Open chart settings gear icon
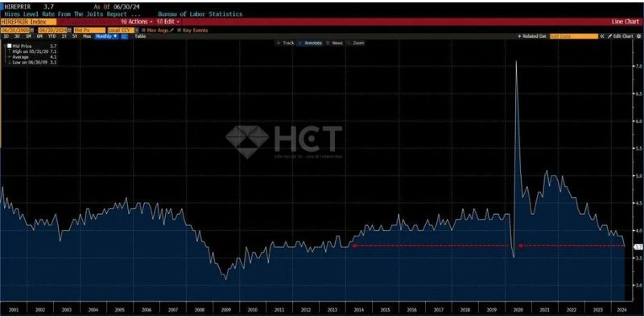644x317 pixels. [x=638, y=36]
